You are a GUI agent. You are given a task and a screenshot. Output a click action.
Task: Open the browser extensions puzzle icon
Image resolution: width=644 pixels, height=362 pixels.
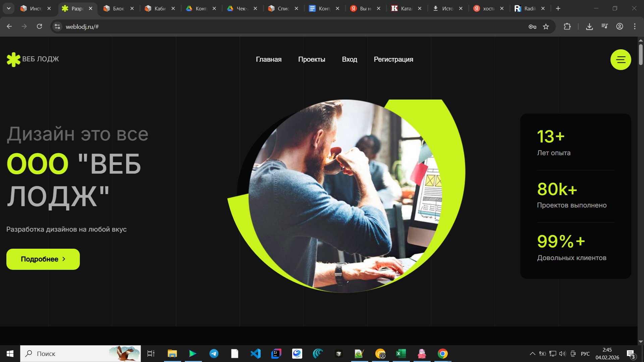point(567,26)
